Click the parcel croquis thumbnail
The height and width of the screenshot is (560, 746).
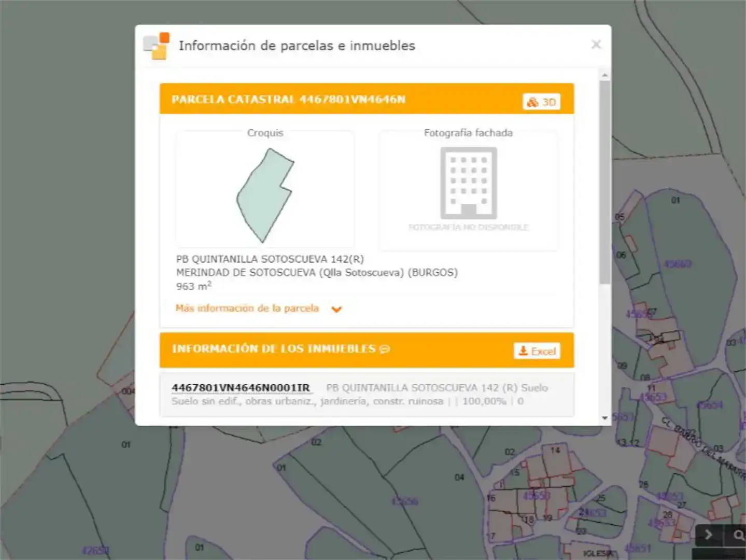pos(265,195)
